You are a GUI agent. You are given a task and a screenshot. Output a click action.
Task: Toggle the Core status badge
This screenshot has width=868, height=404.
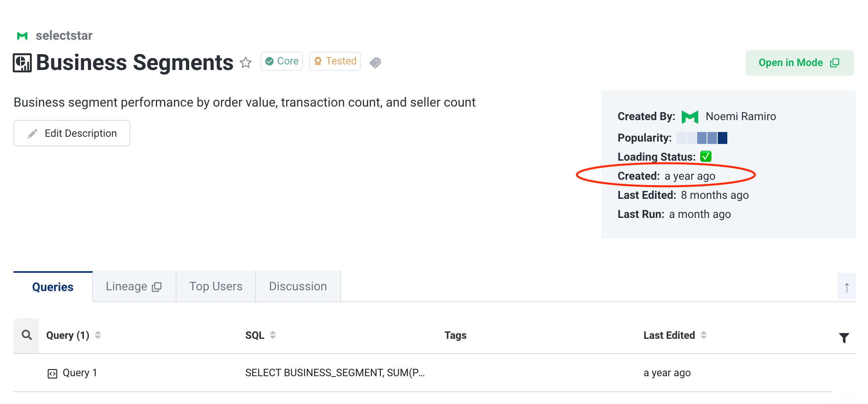pyautogui.click(x=282, y=61)
